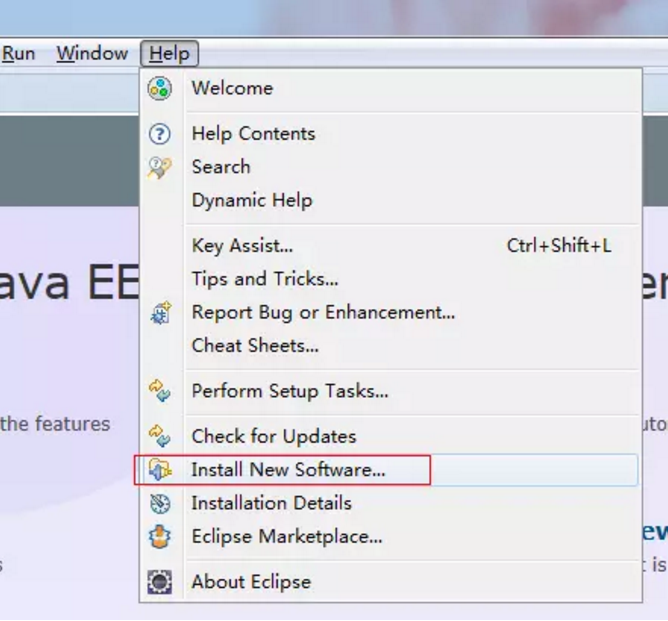Click the Help Contents question mark icon
Image resolution: width=668 pixels, height=621 pixels.
pos(159,134)
